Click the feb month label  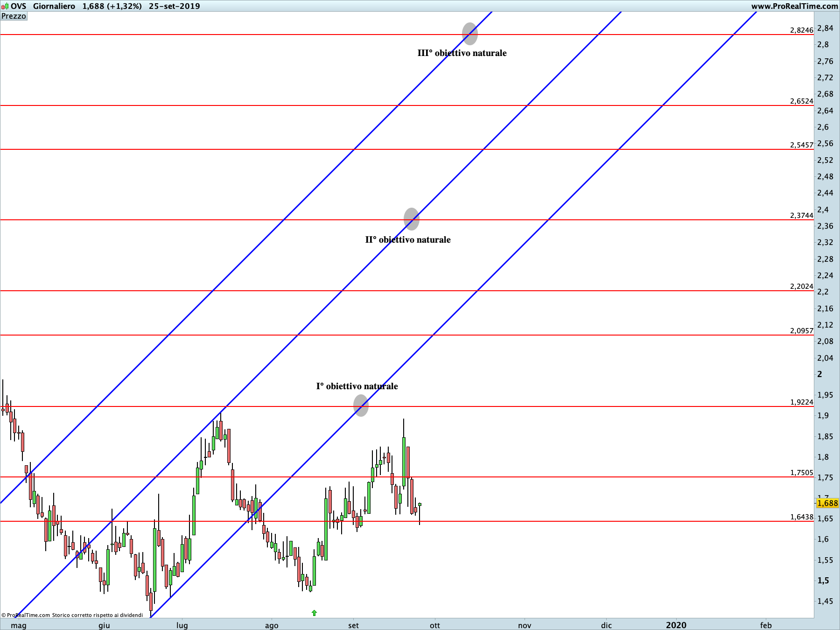[766, 625]
